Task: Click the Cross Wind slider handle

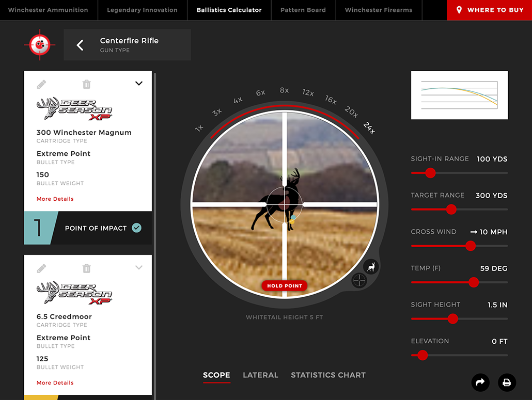Action: pyautogui.click(x=470, y=246)
